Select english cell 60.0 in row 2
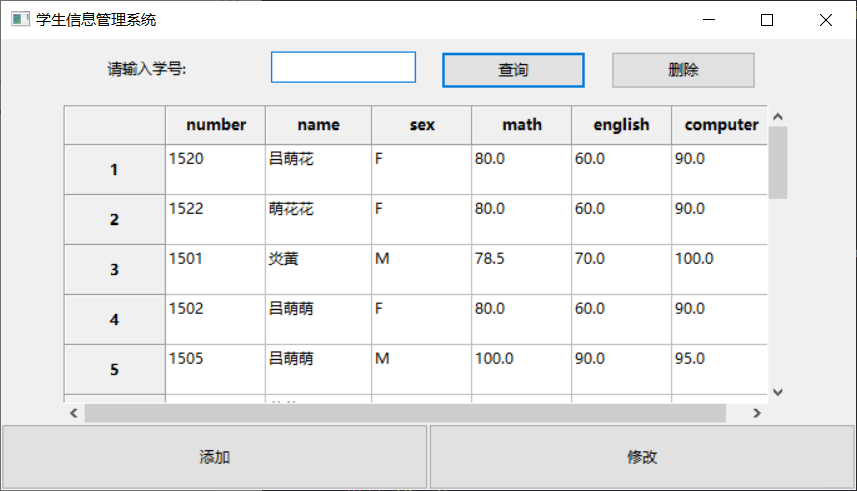Screen dimensions: 857x491 click(621, 220)
